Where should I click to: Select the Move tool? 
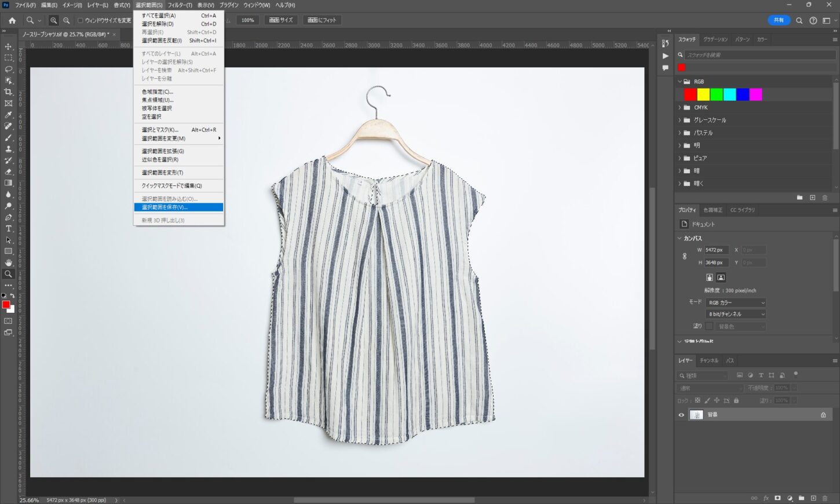click(8, 46)
